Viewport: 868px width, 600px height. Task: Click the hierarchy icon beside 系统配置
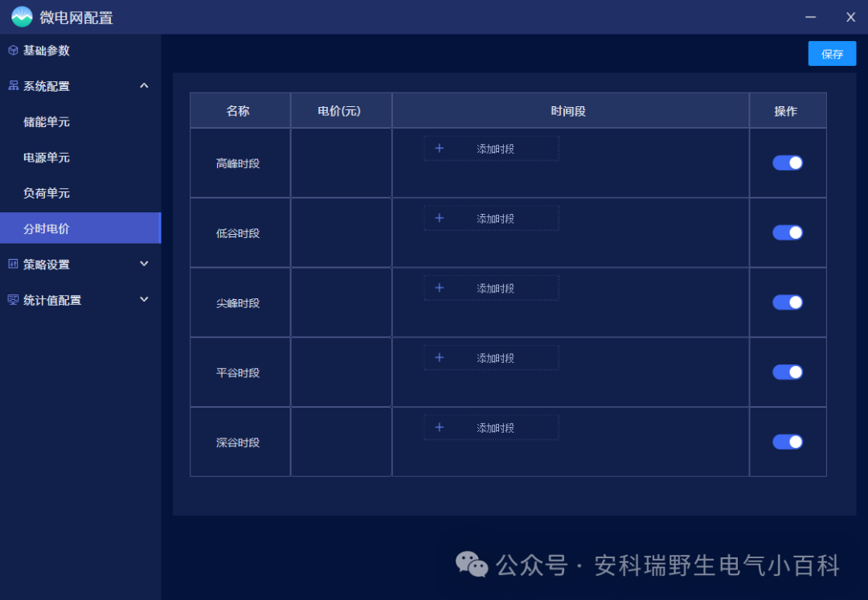pos(14,86)
